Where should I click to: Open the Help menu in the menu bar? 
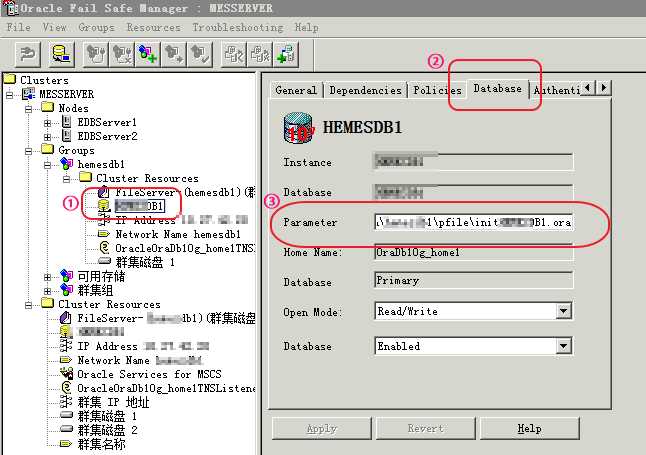click(306, 27)
